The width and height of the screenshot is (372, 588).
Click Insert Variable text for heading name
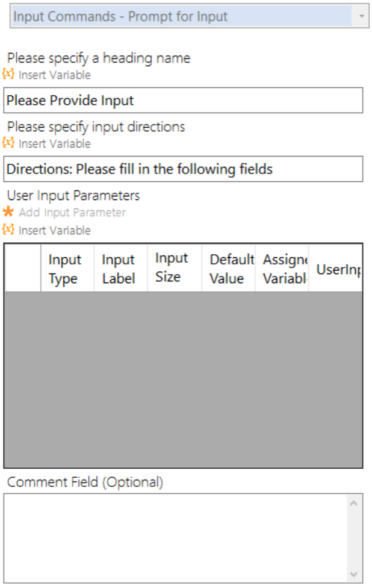pyautogui.click(x=55, y=75)
